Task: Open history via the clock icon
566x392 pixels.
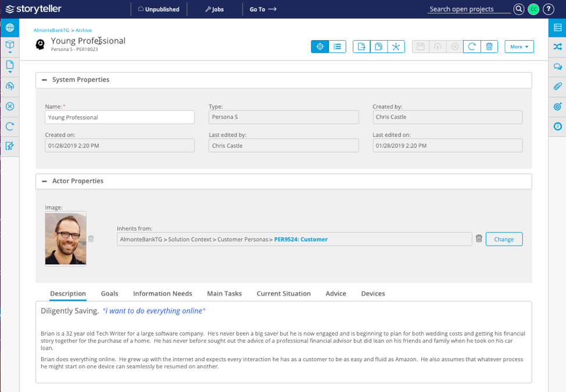Action: tap(557, 126)
